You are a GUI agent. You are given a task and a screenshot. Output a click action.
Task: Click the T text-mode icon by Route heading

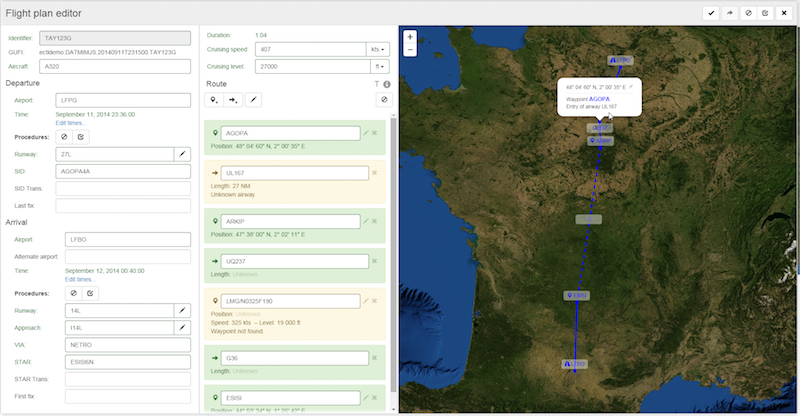(377, 84)
